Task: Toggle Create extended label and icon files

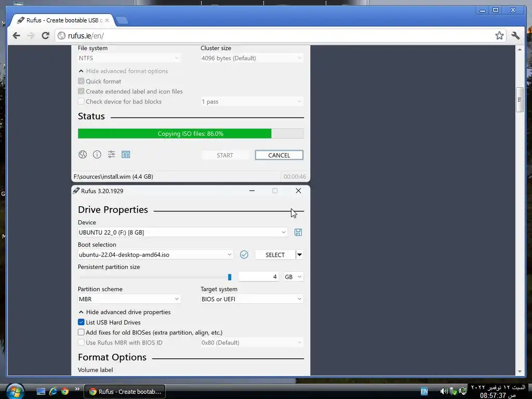Action: pyautogui.click(x=81, y=91)
